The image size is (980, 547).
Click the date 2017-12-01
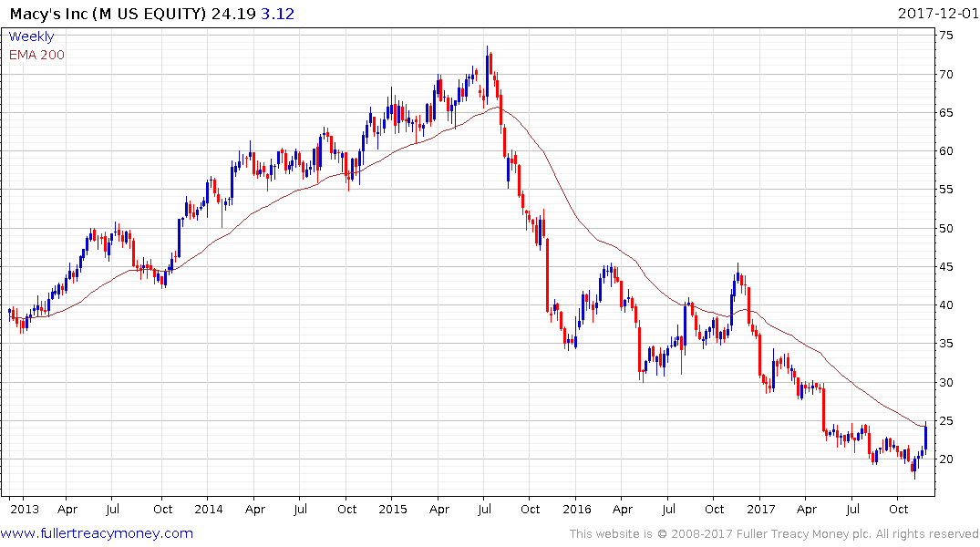pyautogui.click(x=937, y=14)
